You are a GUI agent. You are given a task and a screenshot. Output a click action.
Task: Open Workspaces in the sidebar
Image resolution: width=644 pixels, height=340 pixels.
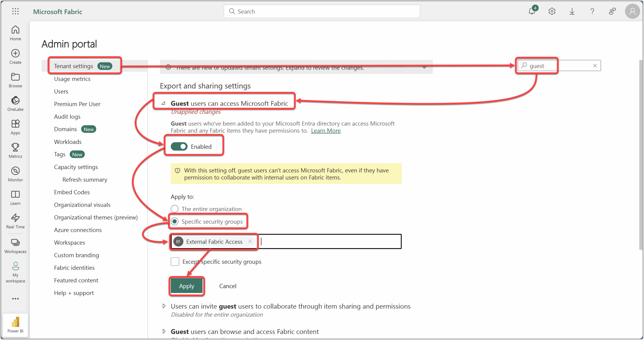click(15, 246)
